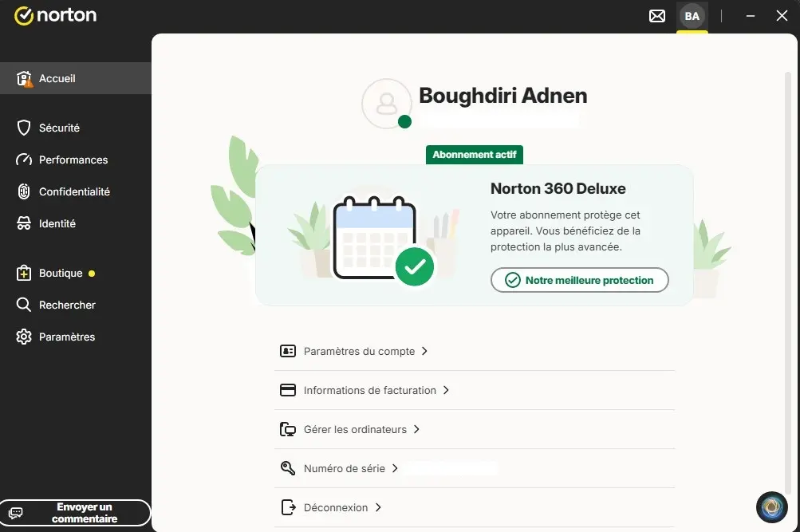Expand the Paramètres du compte chevron
The width and height of the screenshot is (800, 532).
[424, 351]
